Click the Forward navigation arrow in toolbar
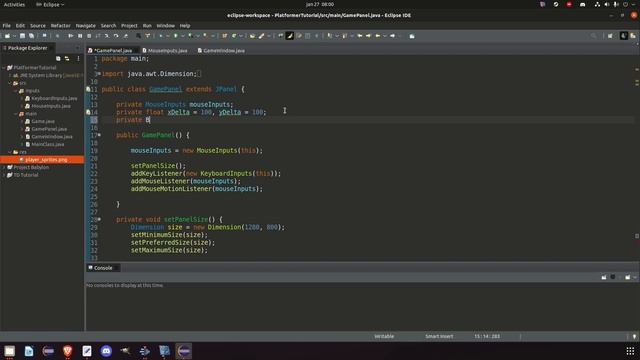Image resolution: width=640 pixels, height=360 pixels. click(x=392, y=36)
